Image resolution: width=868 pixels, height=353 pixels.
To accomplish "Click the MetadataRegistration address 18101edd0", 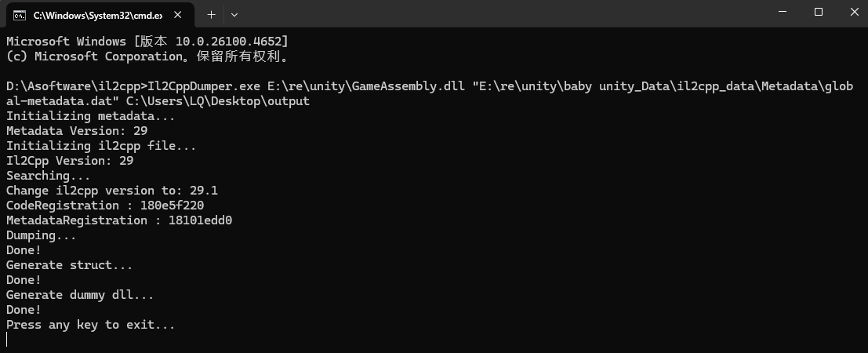I will (200, 220).
